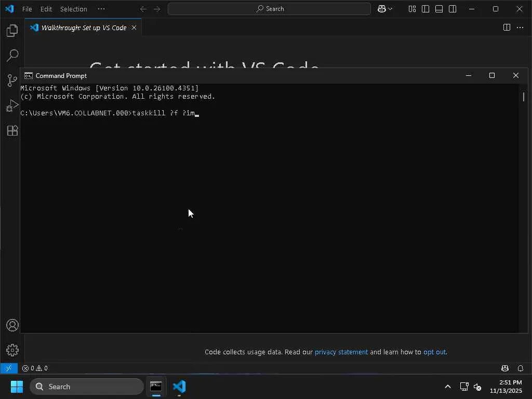Open the Edit menu
This screenshot has width=532, height=399.
tap(46, 9)
